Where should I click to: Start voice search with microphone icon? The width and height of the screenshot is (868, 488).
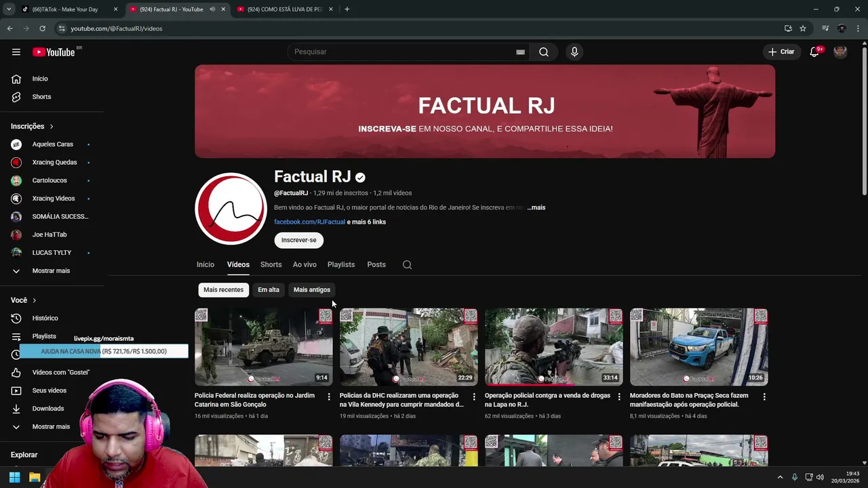574,52
